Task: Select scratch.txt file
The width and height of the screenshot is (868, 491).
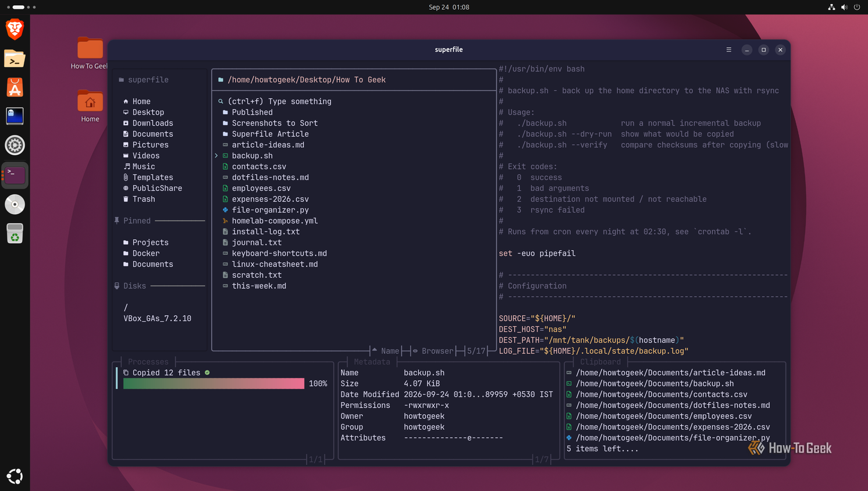Action: pyautogui.click(x=257, y=275)
